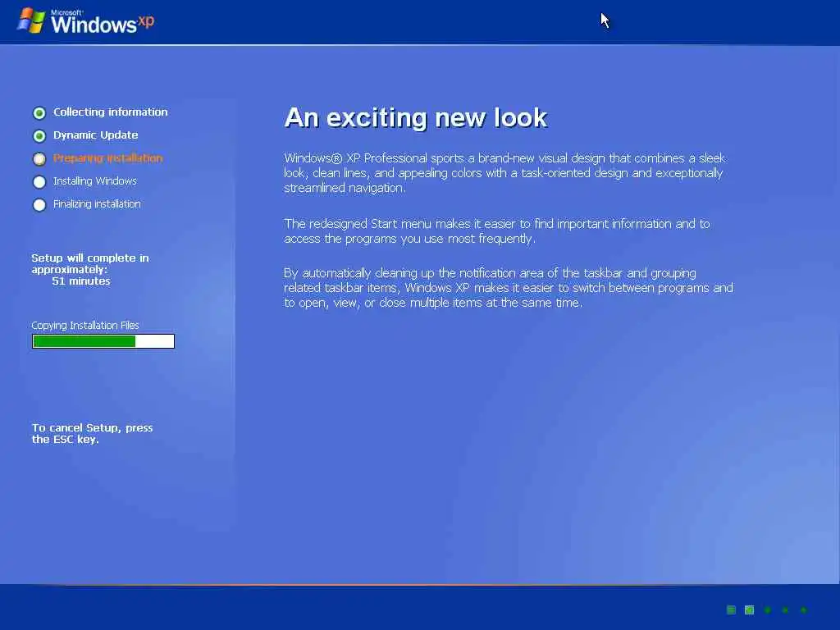Click the empty bullet beside Finalizing installation

tap(39, 205)
